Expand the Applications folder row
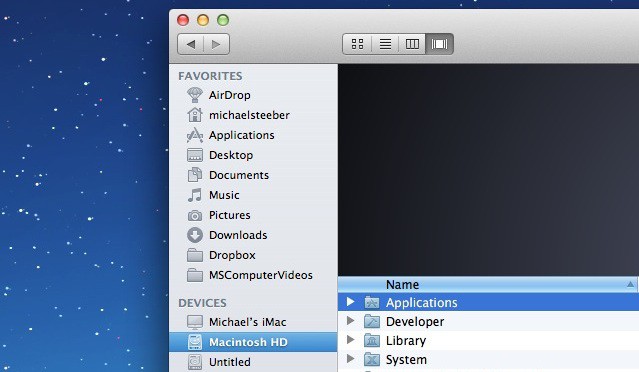Viewport: 639px width, 372px height. tap(350, 302)
